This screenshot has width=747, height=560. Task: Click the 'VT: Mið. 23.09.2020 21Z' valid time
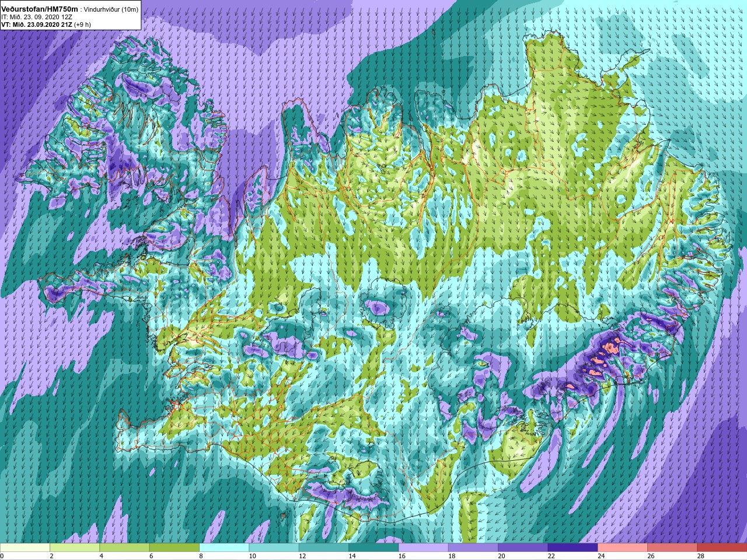tap(36, 24)
